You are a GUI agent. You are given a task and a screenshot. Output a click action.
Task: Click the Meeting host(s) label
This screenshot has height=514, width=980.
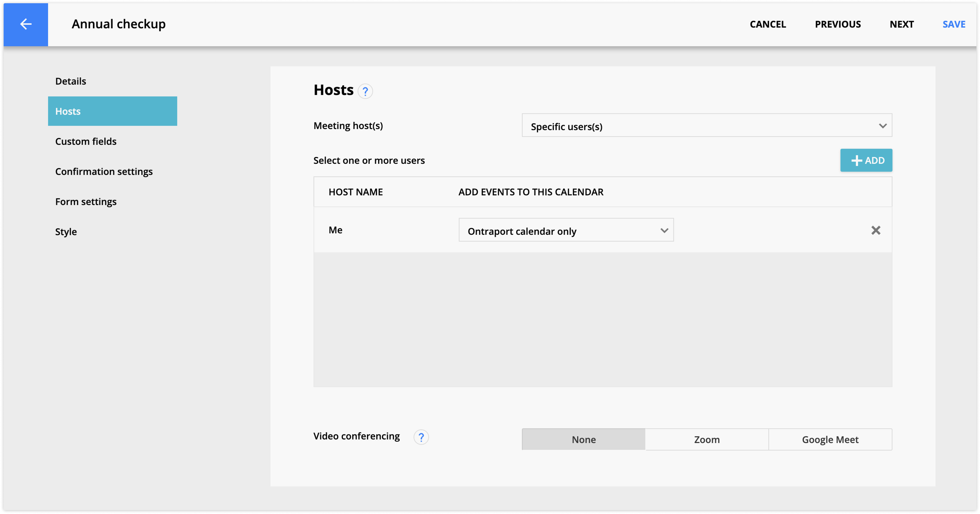348,125
